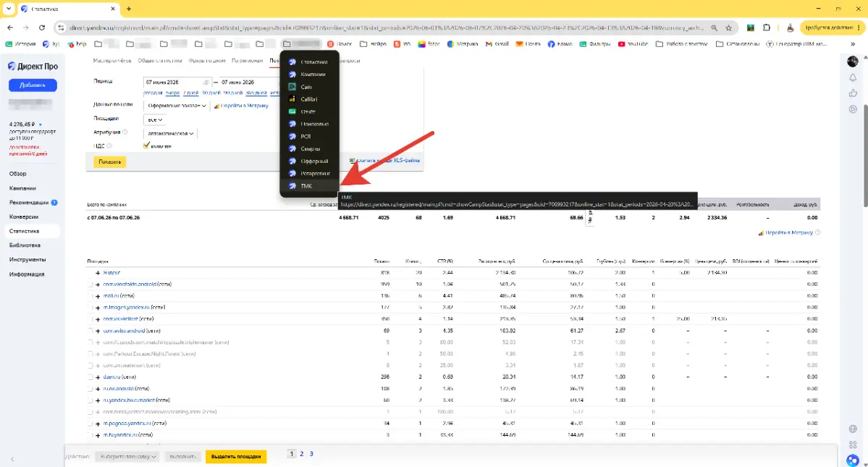Expand the Яндекс row with plus icon
868x467 pixels.
(98, 273)
